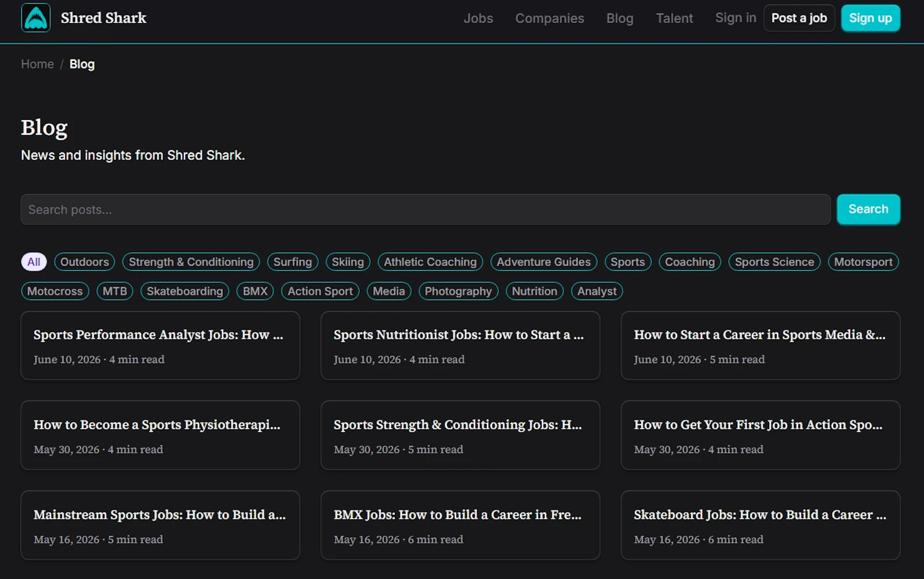The image size is (924, 579).
Task: Filter by the Media tag
Action: (389, 292)
